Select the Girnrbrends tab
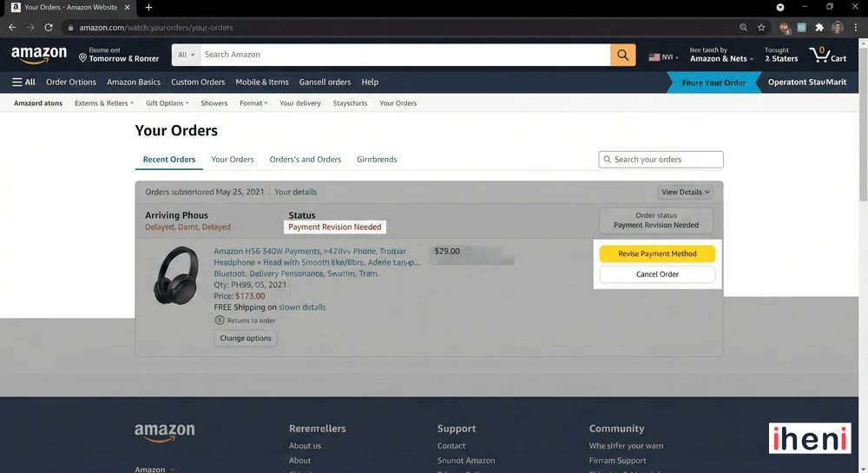 [x=377, y=160]
